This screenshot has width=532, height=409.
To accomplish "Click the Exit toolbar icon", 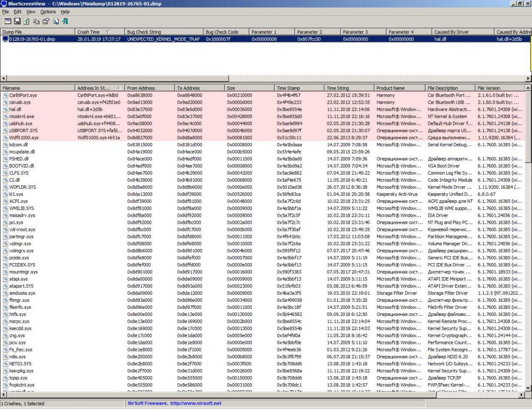I will [65, 21].
